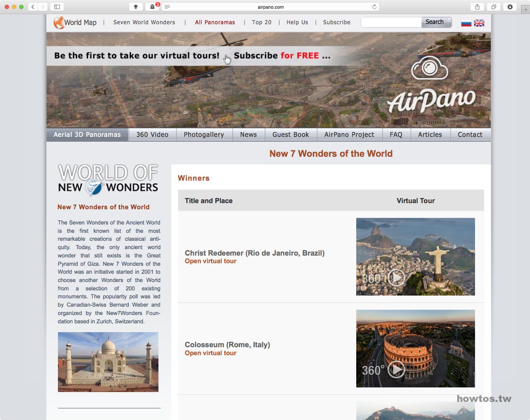The image size is (530, 420).
Task: Open the ghost extension with badge 3
Action: click(x=152, y=7)
